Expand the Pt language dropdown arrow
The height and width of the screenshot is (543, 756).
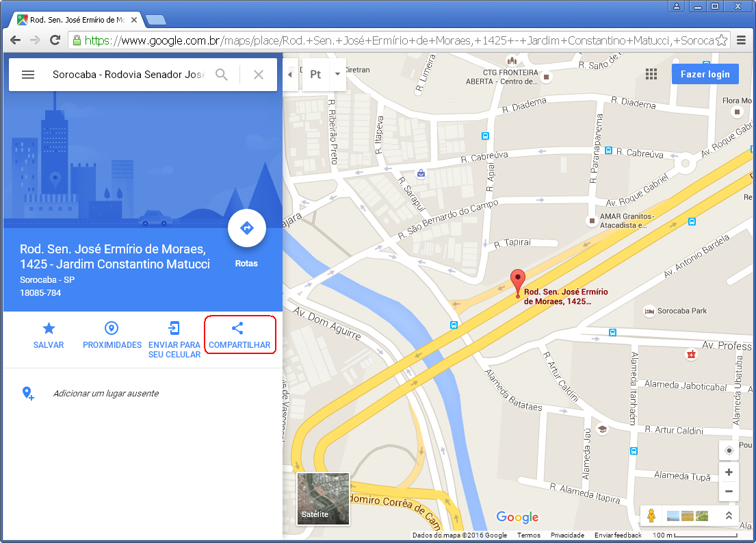337,74
